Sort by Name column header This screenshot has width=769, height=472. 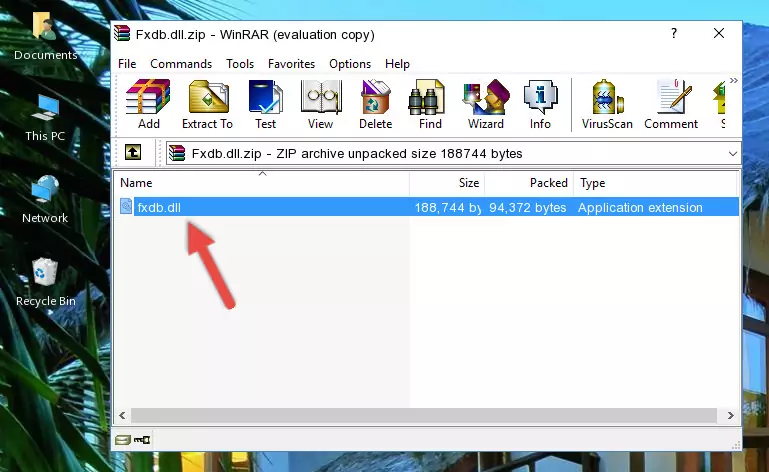tap(262, 183)
